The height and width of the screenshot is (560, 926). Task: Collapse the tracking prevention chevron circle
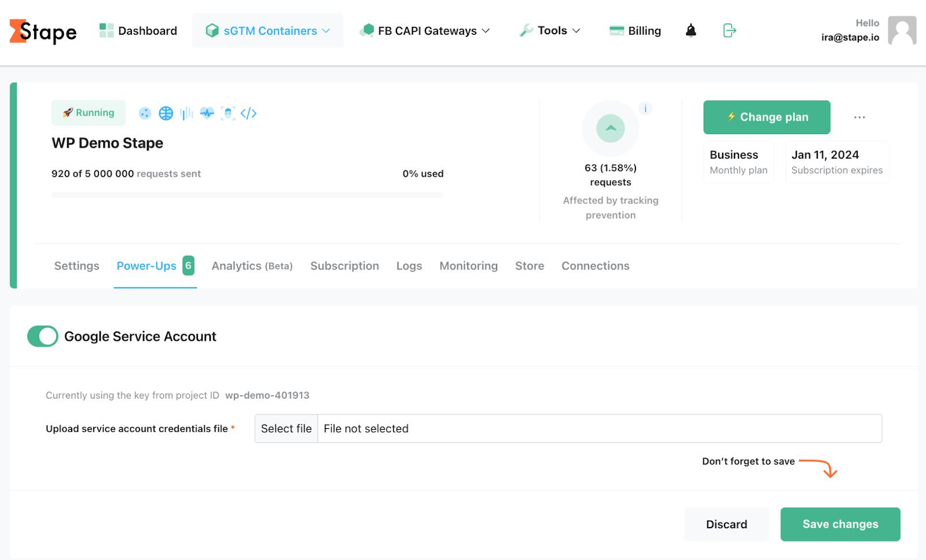pos(611,128)
